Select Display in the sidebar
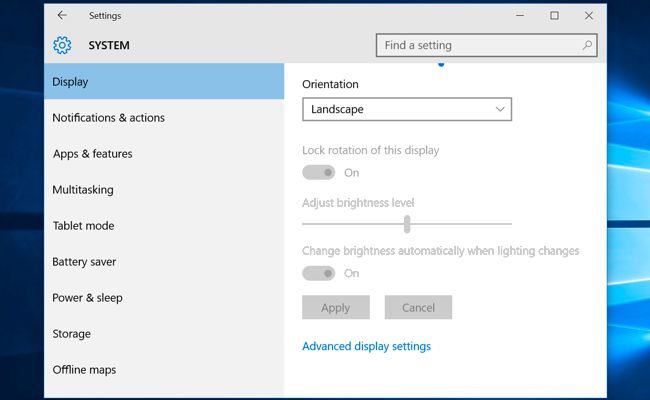This screenshot has width=650, height=400. coord(164,81)
